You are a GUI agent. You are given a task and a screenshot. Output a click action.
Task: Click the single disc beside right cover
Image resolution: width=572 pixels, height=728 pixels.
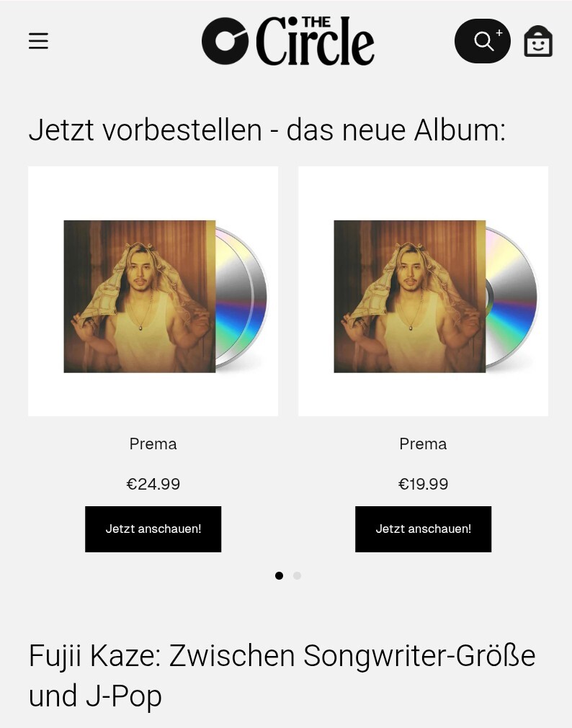511,297
